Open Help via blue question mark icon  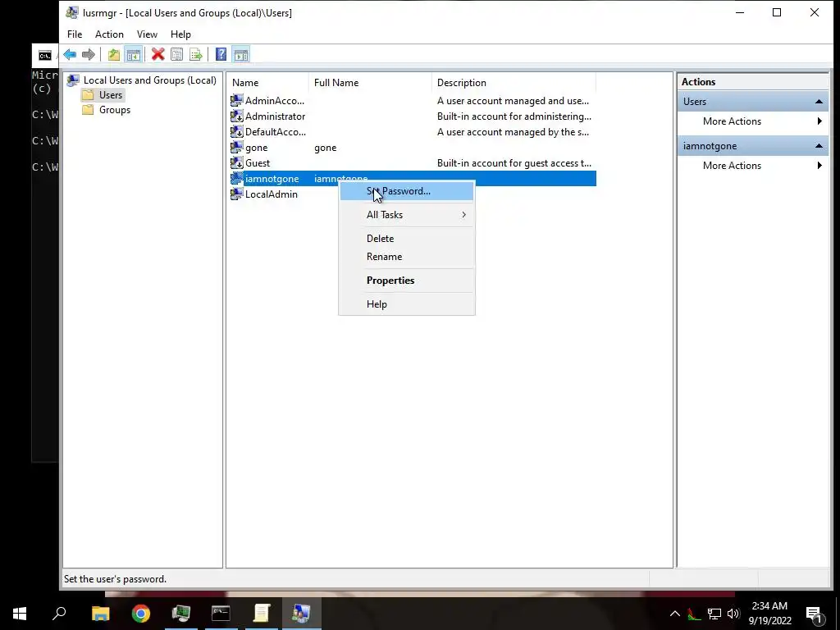(x=221, y=54)
